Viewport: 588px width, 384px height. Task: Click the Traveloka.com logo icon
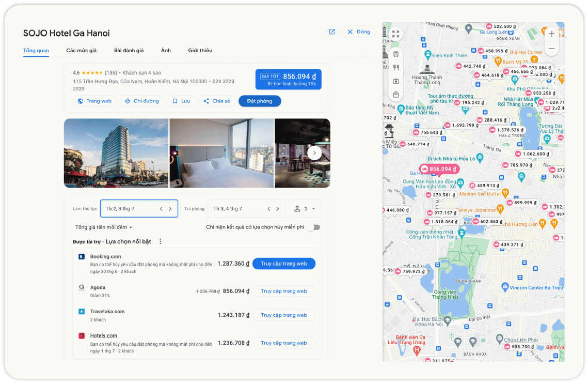82,312
